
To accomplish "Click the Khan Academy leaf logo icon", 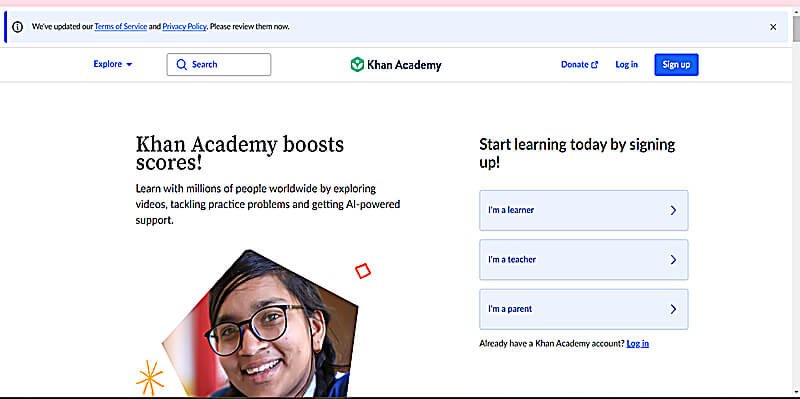I will point(357,64).
